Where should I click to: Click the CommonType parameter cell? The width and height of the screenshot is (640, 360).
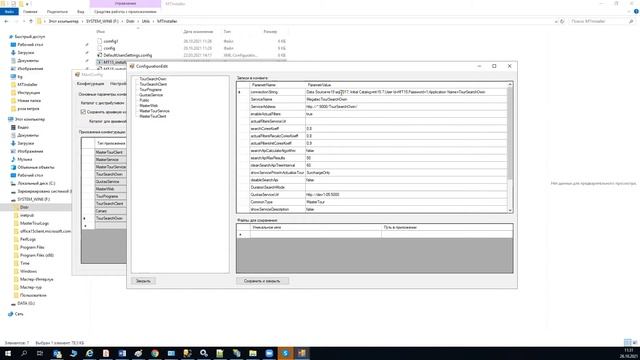277,202
